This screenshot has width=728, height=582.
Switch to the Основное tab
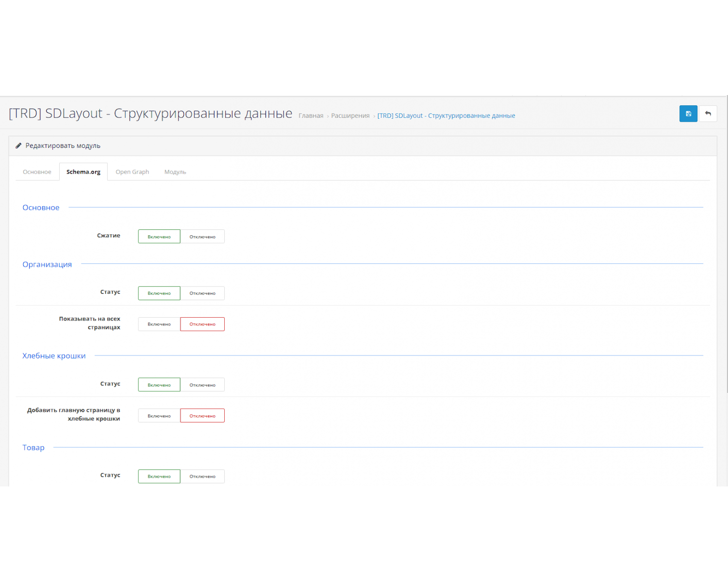tap(36, 172)
